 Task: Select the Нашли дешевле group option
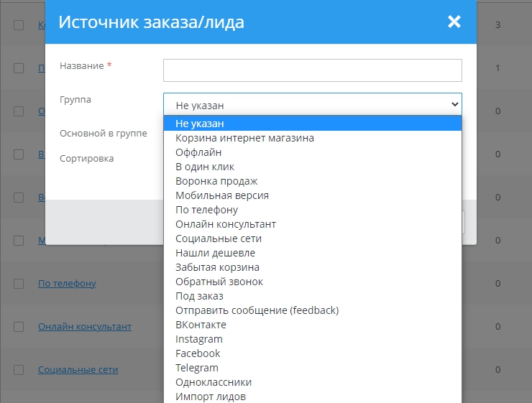coord(215,253)
